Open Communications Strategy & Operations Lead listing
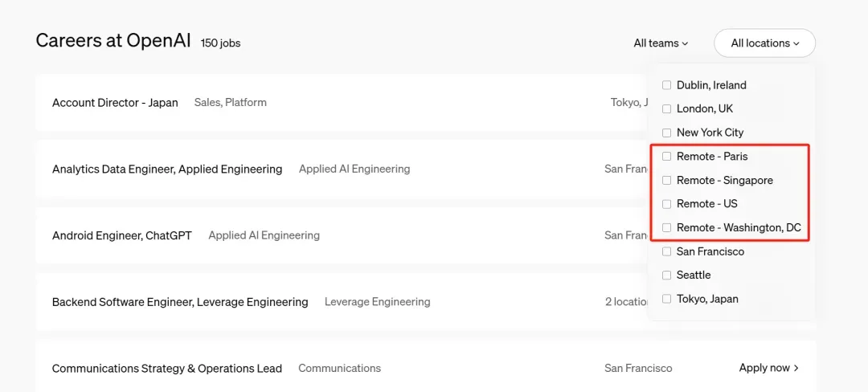868x392 pixels. pyautogui.click(x=167, y=369)
